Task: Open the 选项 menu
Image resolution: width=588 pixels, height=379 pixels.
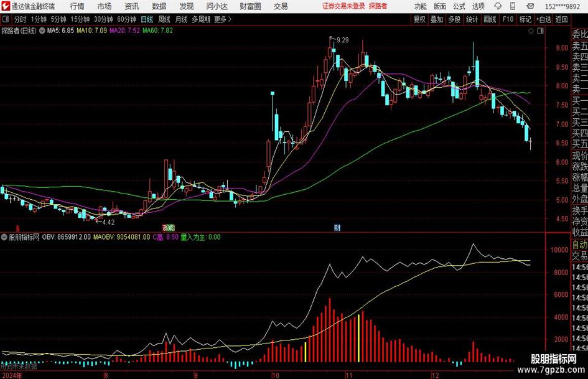Action: [478, 6]
